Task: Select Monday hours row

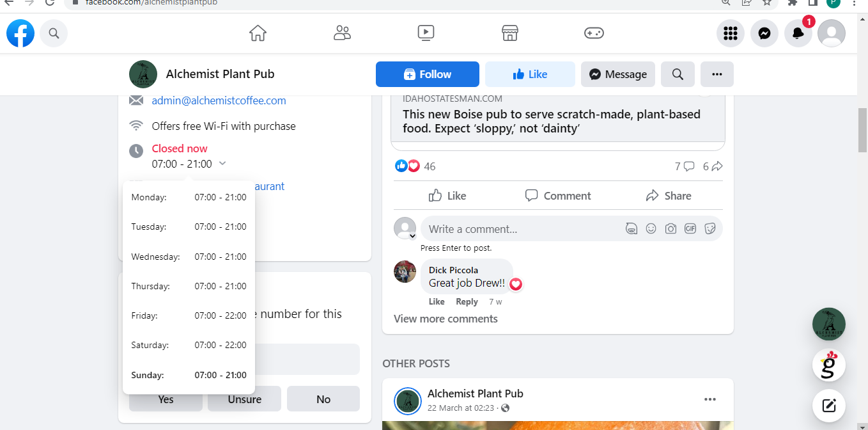Action: tap(189, 197)
